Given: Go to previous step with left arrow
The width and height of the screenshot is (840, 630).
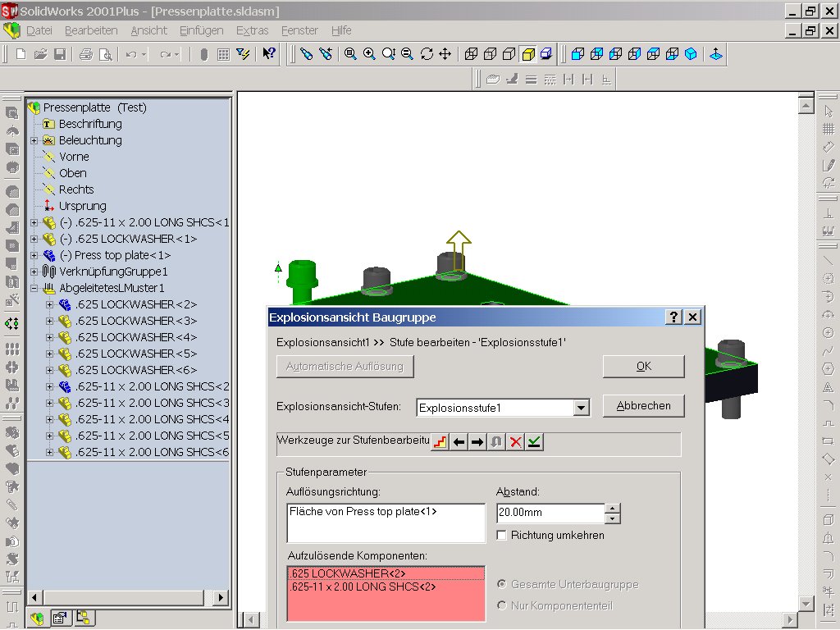Looking at the screenshot, I should coord(459,442).
